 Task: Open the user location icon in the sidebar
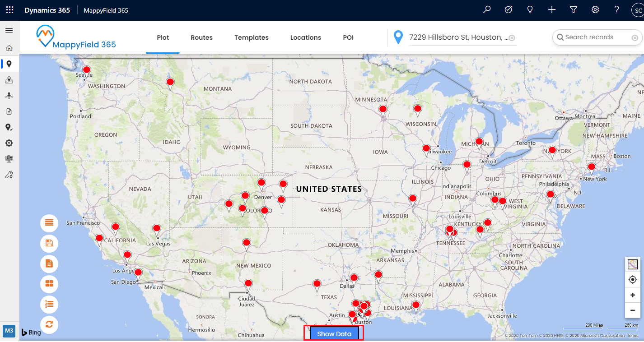click(x=9, y=96)
